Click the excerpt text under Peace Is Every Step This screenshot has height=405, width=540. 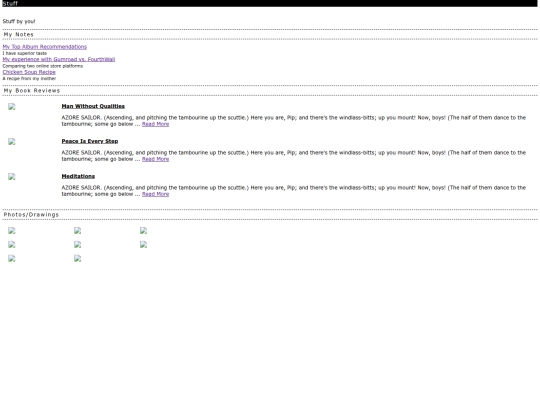pyautogui.click(x=294, y=156)
